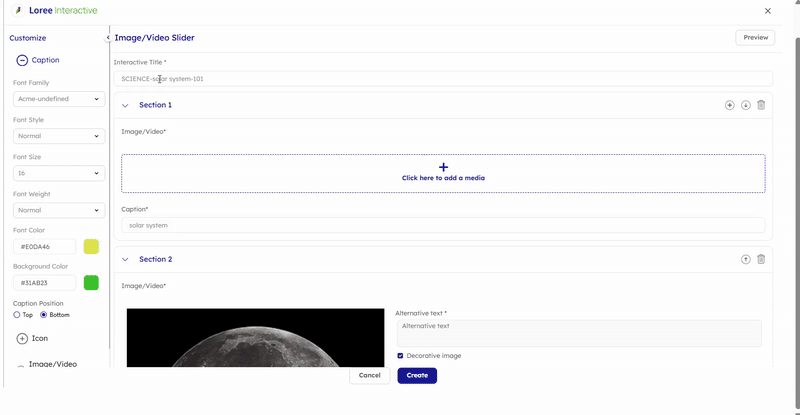Collapse the Caption group minus icon
Viewport: 800px width, 415px height.
tap(22, 60)
